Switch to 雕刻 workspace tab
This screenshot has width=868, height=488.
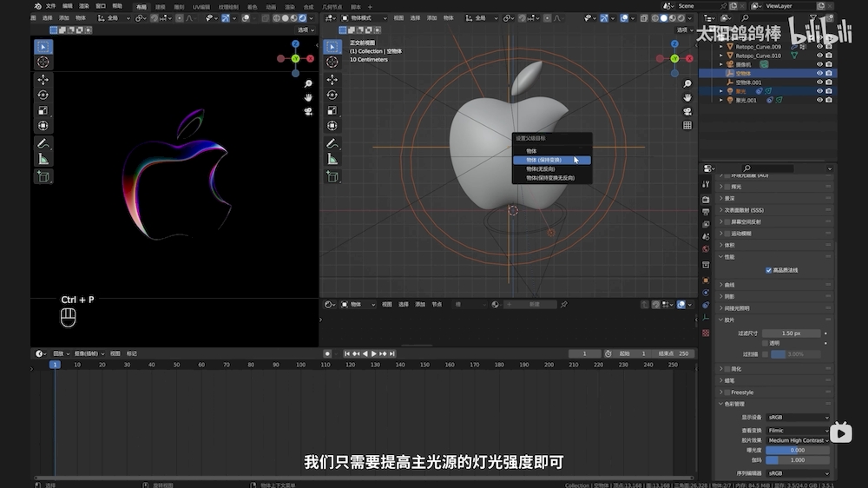[x=178, y=7]
